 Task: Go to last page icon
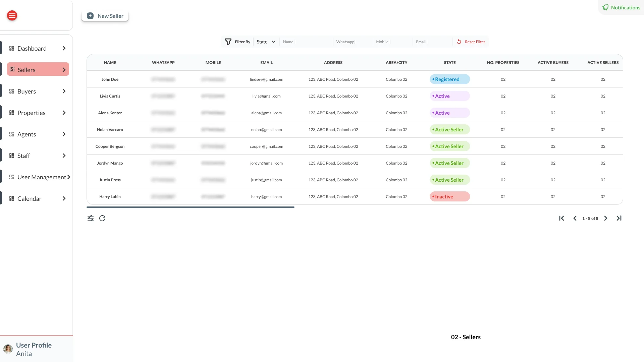coord(619,218)
